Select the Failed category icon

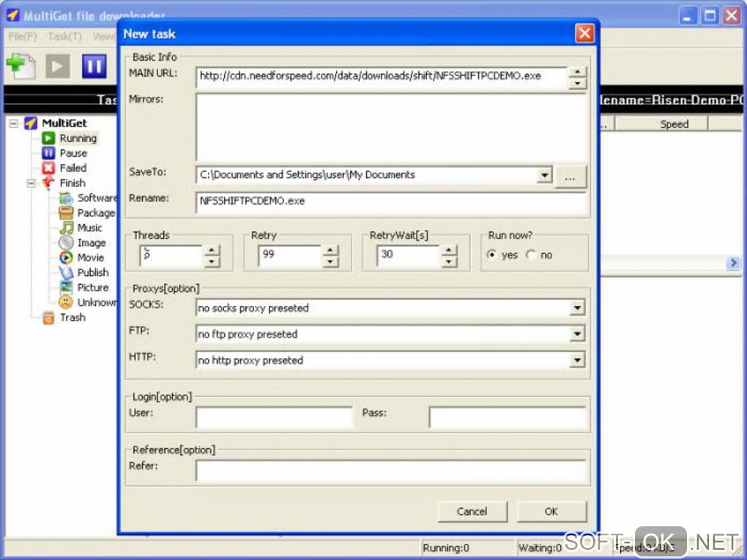pos(48,168)
